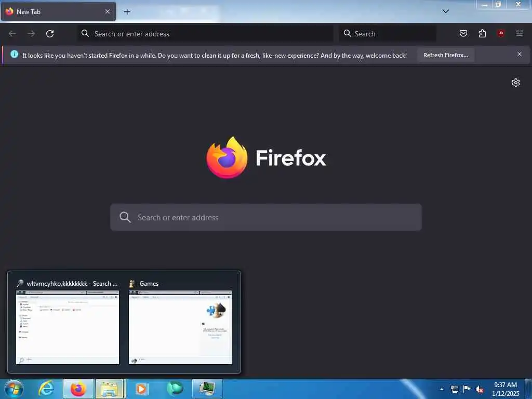The height and width of the screenshot is (399, 532).
Task: Open the clock showing 9:37 AM
Action: click(505, 389)
